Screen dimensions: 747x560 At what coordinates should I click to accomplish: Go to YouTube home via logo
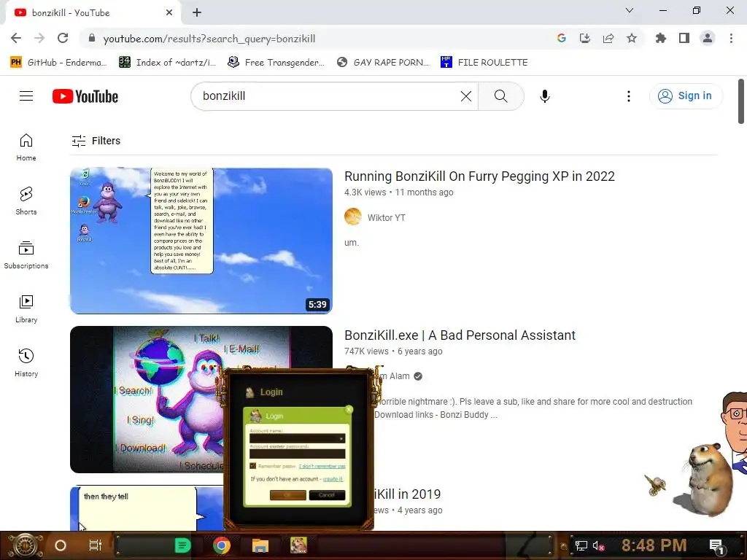(85, 96)
